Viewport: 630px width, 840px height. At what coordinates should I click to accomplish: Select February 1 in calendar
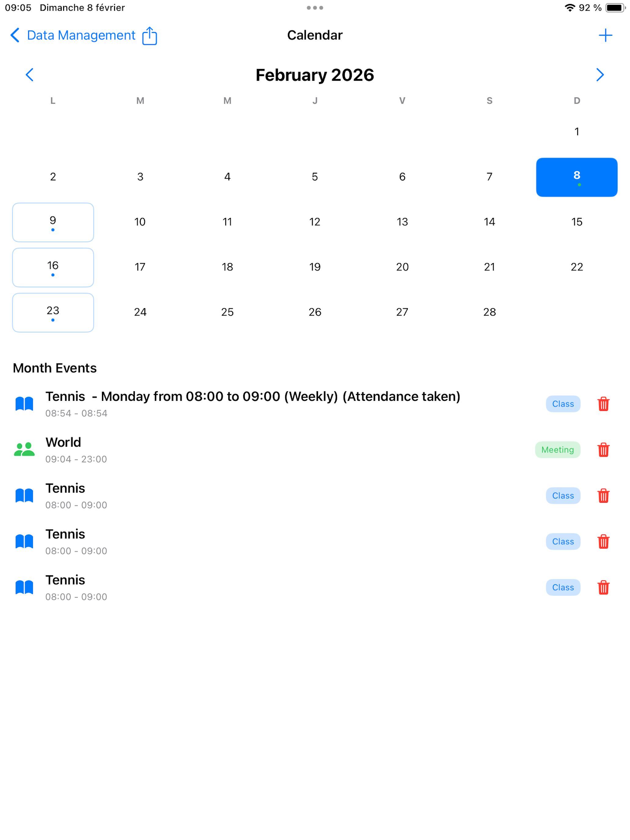tap(577, 132)
